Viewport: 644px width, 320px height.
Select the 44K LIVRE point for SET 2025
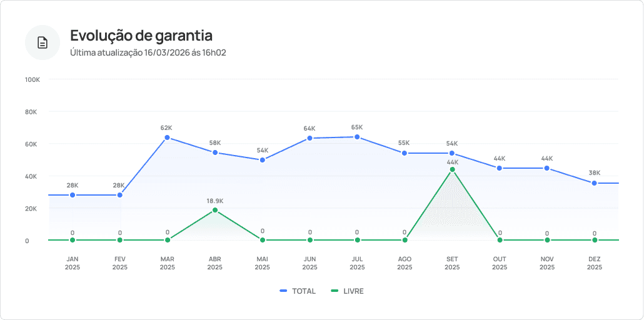pyautogui.click(x=452, y=169)
